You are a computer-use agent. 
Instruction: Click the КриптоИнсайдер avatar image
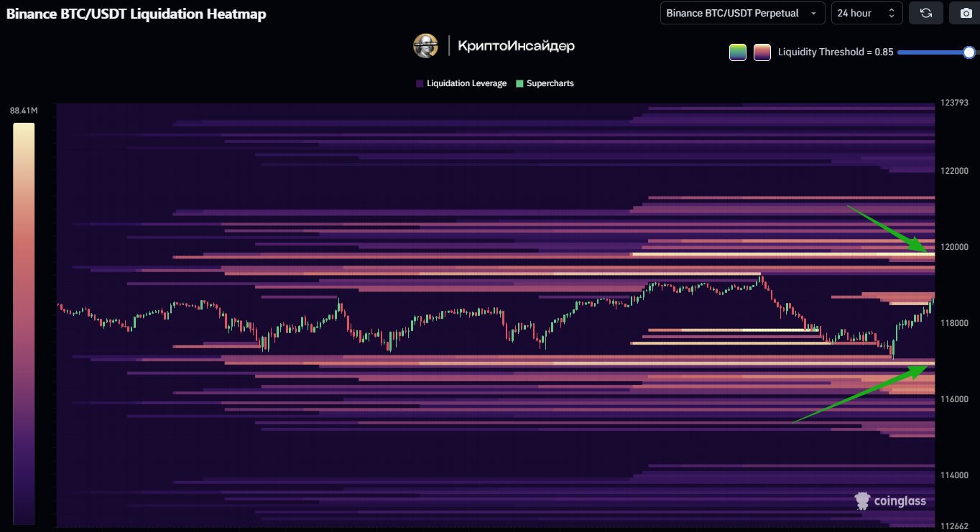(x=425, y=46)
